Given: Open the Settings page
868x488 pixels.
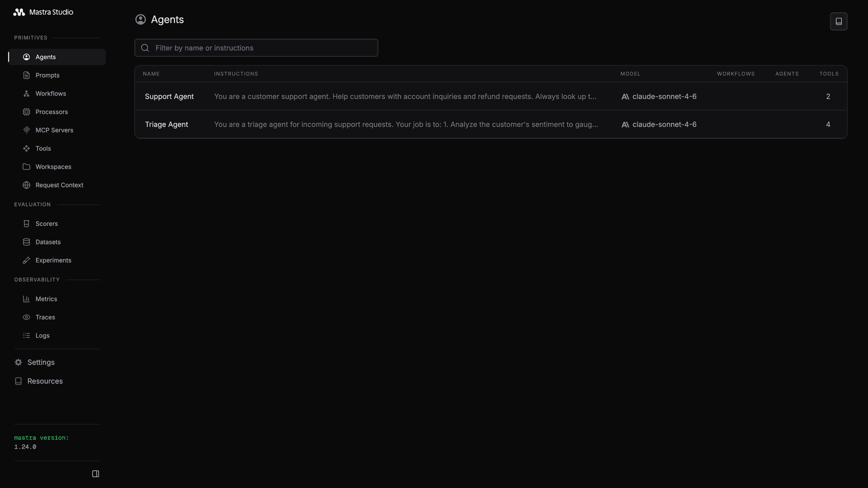Looking at the screenshot, I should click(x=41, y=362).
